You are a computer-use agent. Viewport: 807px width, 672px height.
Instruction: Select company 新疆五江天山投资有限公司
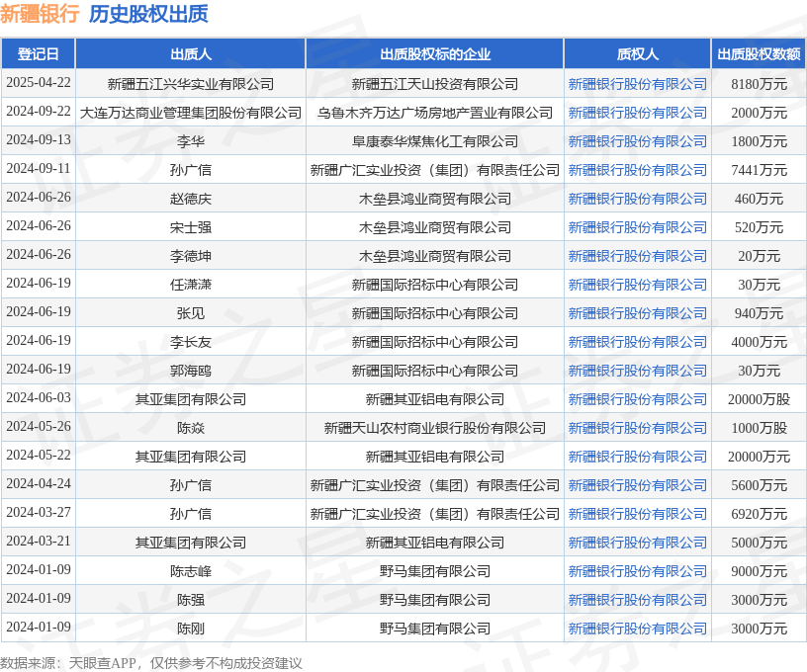coord(435,84)
